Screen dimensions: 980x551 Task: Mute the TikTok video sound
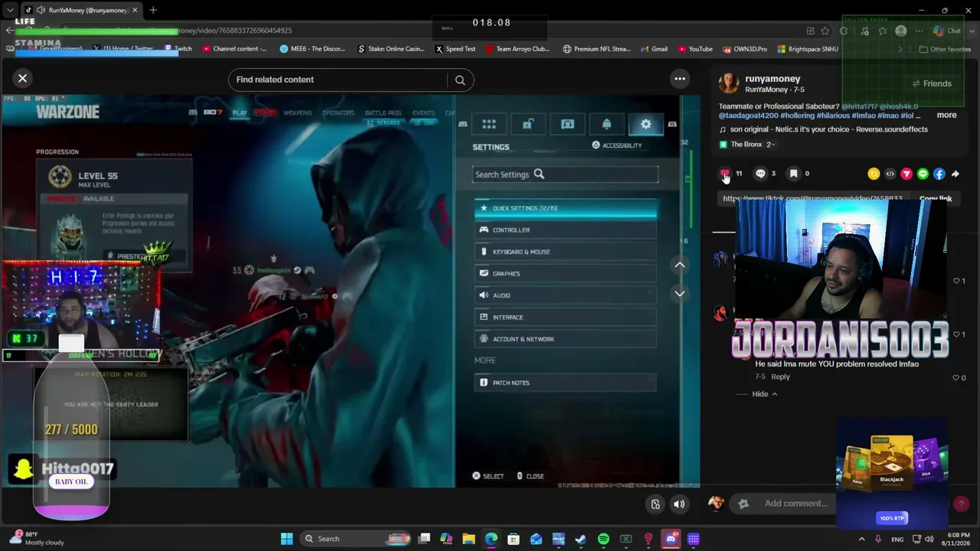coord(679,504)
